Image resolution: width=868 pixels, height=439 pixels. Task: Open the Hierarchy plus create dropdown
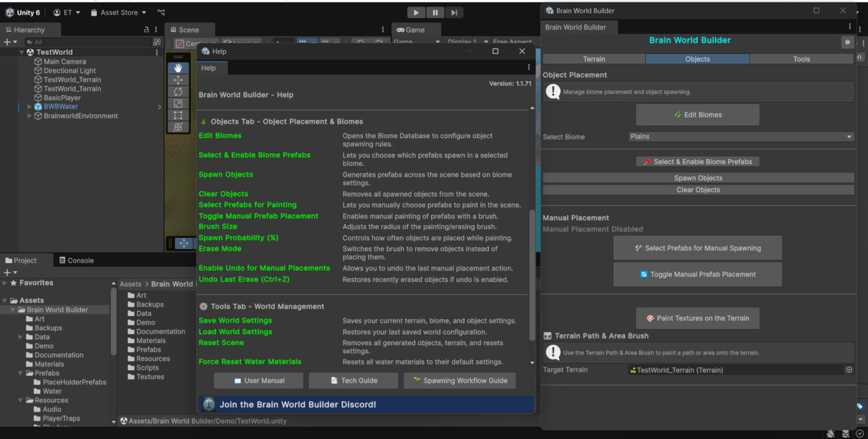pyautogui.click(x=10, y=42)
